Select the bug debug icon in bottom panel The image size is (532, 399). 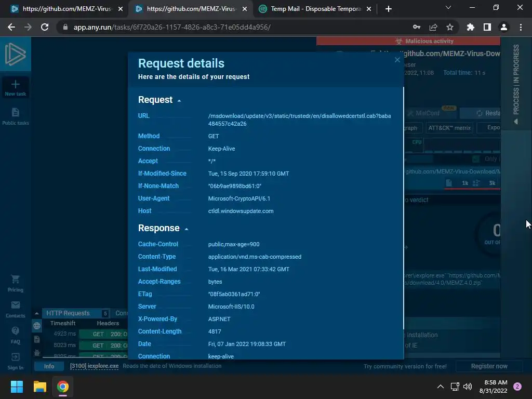(x=37, y=353)
